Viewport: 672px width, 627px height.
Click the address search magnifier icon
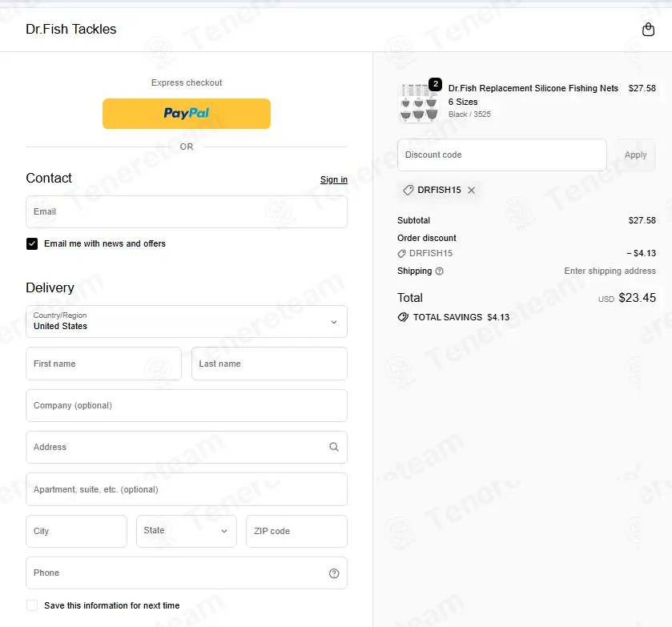tap(334, 447)
